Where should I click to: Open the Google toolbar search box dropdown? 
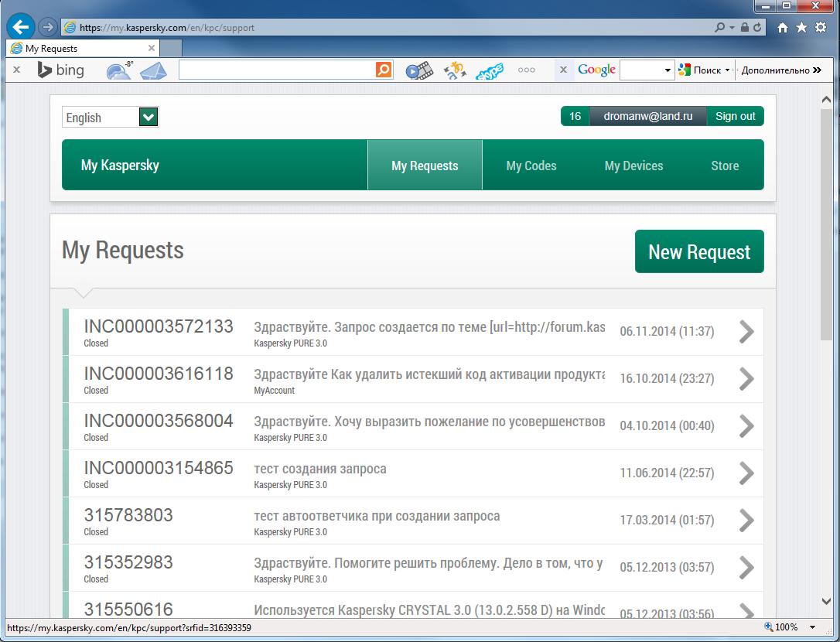(x=668, y=70)
